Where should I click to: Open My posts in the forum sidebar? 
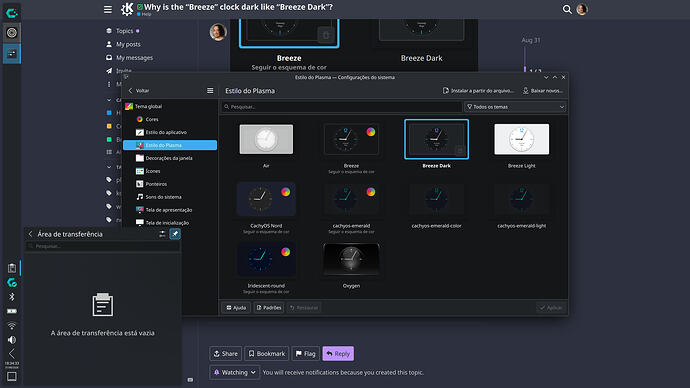(128, 44)
